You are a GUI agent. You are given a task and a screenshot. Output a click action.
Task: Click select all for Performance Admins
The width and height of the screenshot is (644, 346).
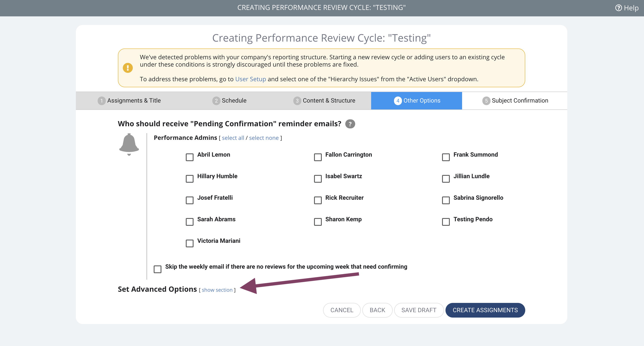(233, 138)
